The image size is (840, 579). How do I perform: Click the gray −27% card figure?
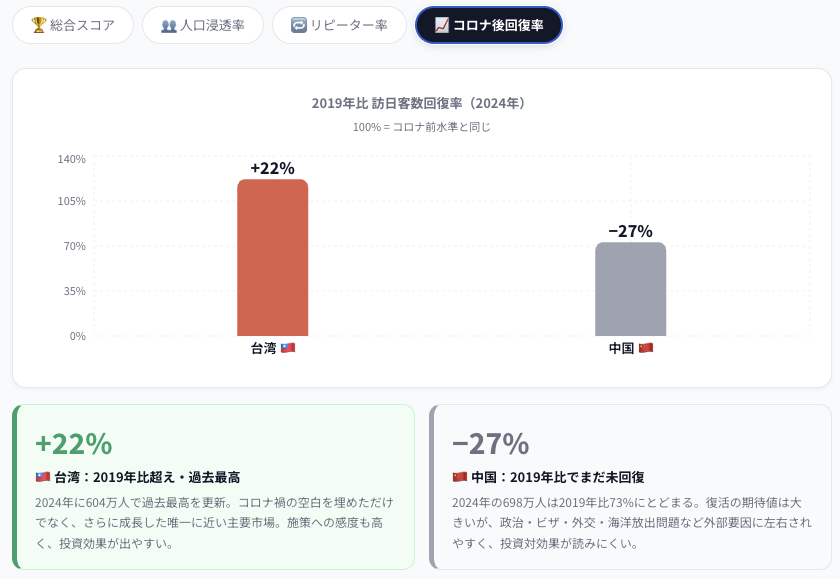[x=490, y=443]
